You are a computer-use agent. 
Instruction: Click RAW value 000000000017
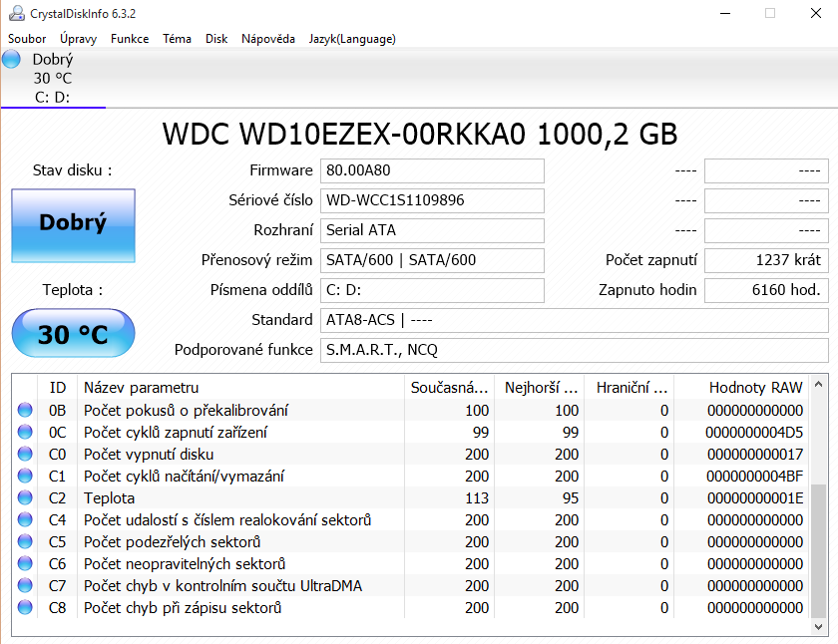(x=755, y=454)
